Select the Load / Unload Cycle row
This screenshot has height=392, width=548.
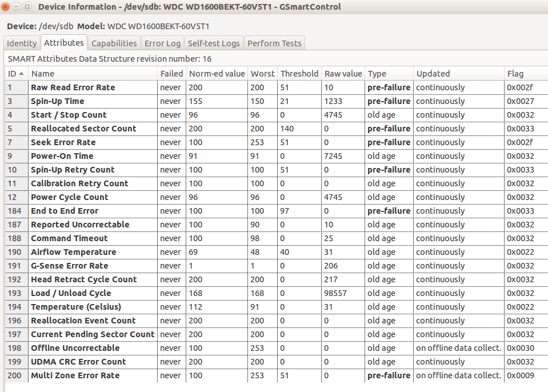click(x=276, y=293)
